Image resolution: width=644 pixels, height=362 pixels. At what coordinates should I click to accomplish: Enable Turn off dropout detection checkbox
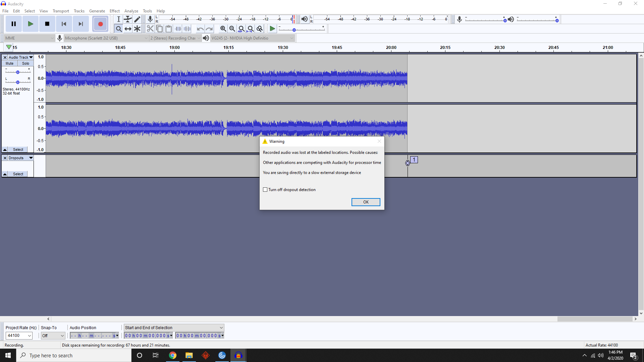point(265,190)
